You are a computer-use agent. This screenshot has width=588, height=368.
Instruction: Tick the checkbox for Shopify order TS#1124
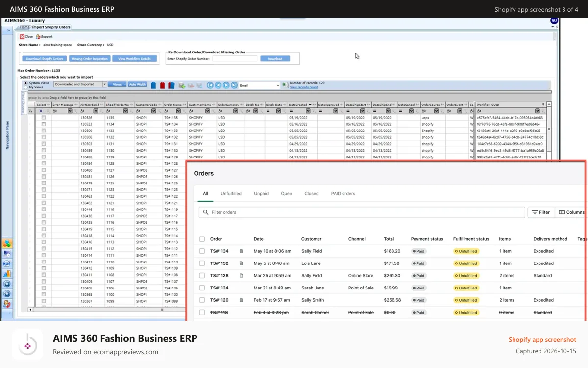point(202,288)
